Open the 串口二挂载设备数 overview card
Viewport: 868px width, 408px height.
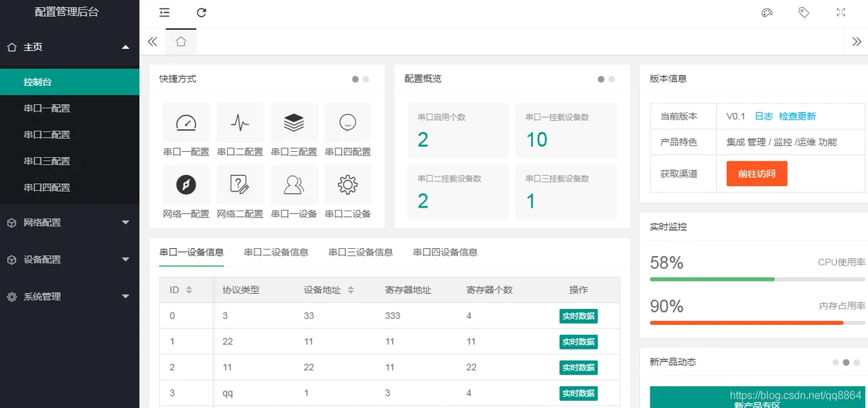coord(456,192)
